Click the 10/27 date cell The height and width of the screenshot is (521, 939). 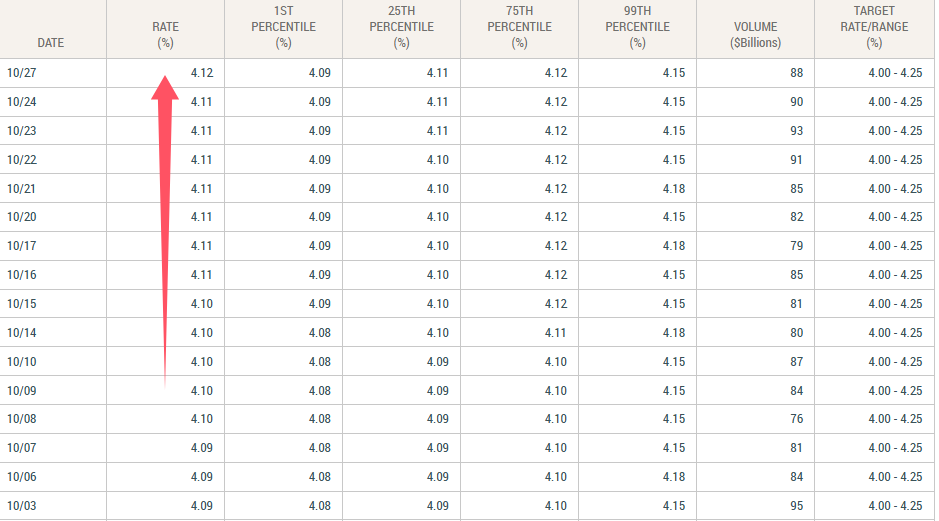pos(21,73)
